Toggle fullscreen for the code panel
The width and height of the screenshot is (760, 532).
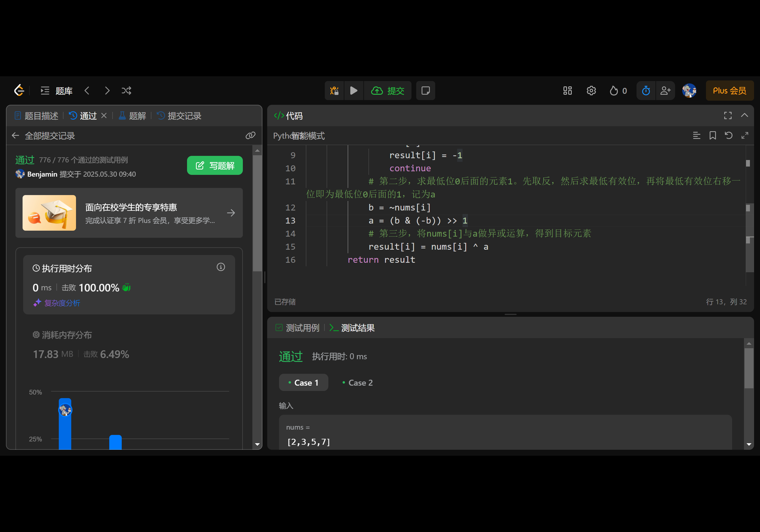point(728,115)
